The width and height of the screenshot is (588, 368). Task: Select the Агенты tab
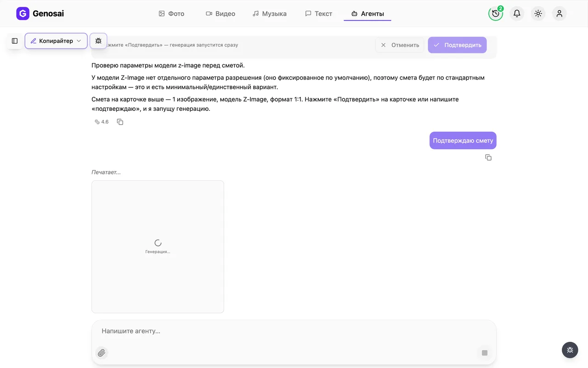(367, 14)
